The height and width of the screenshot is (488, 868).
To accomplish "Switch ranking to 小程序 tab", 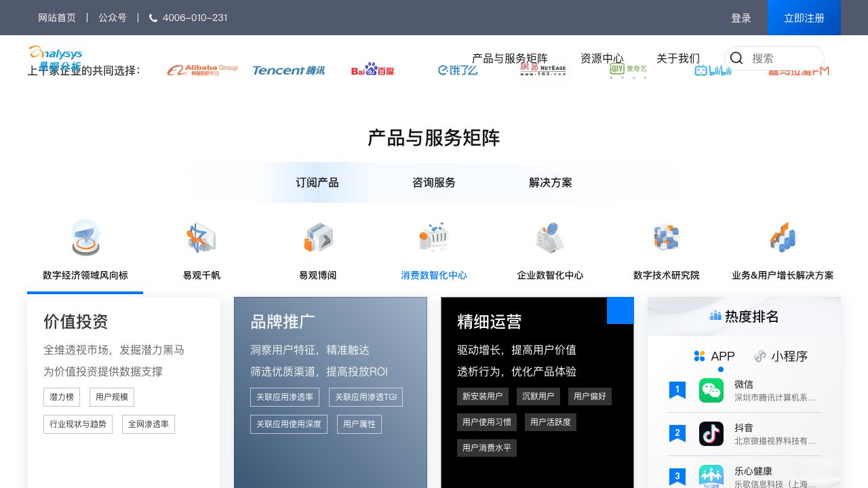I will [x=781, y=356].
